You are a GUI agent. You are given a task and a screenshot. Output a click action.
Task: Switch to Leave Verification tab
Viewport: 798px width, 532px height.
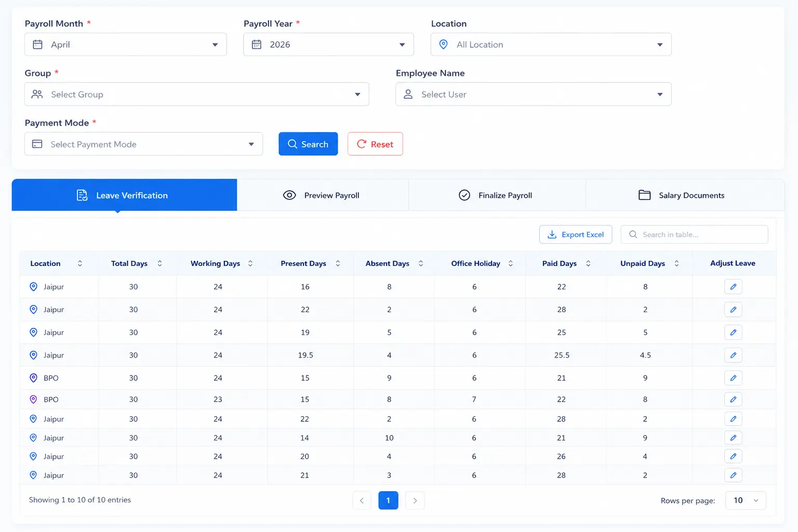124,195
